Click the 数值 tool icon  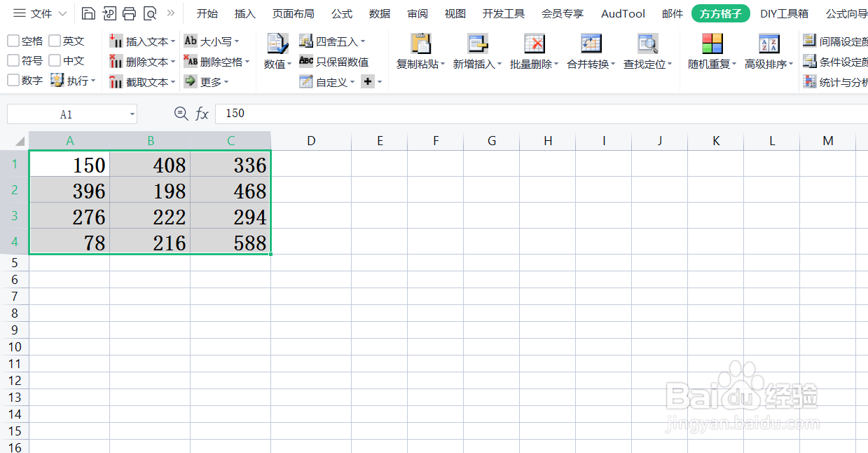277,44
